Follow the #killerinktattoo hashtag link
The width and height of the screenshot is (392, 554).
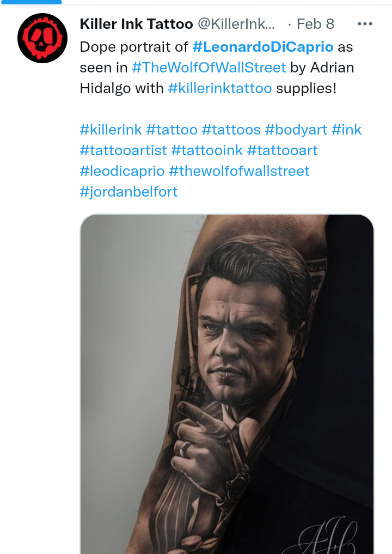point(219,88)
